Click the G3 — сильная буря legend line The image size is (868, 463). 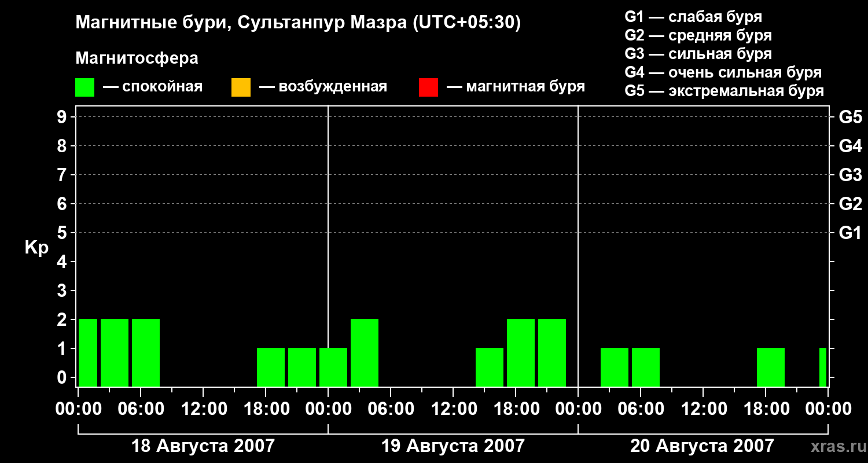(698, 54)
